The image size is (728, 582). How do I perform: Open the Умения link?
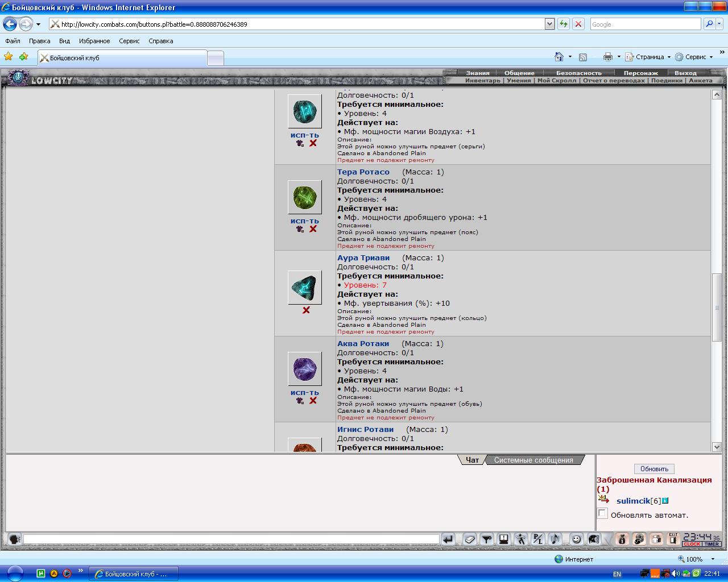pos(519,80)
